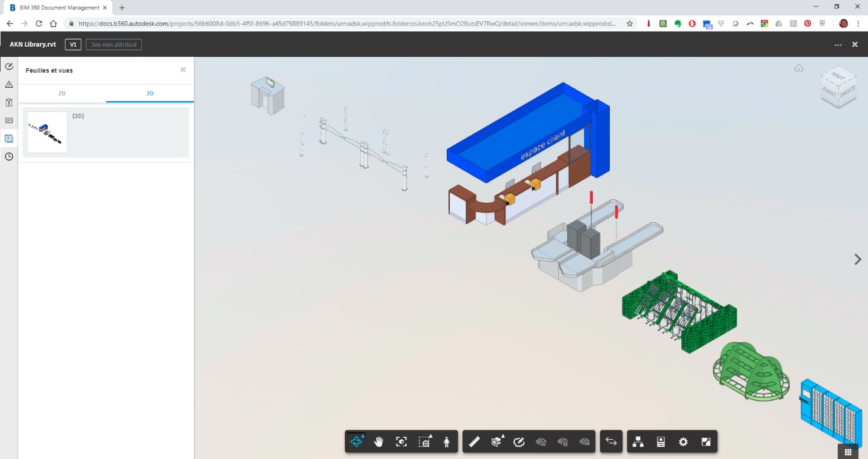Screen dimensions: 868x459
Task: Expand the right panel chevron arrow
Action: [857, 259]
